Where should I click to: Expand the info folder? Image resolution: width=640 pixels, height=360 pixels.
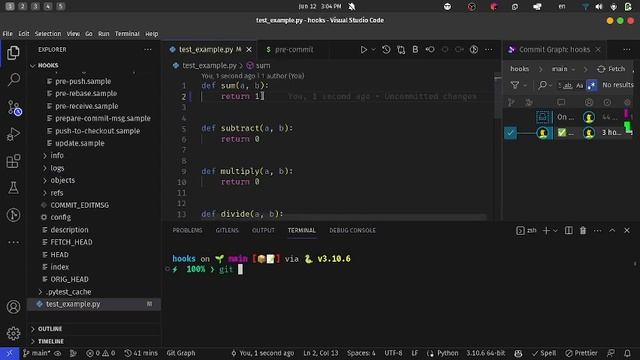57,156
